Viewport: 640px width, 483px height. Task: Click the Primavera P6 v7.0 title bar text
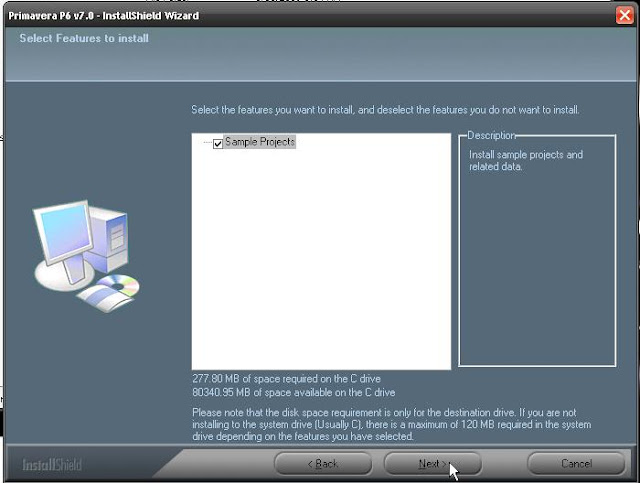click(104, 16)
